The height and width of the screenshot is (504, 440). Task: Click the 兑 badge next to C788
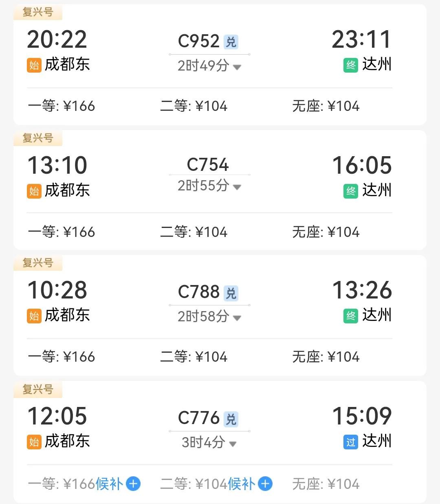231,293
